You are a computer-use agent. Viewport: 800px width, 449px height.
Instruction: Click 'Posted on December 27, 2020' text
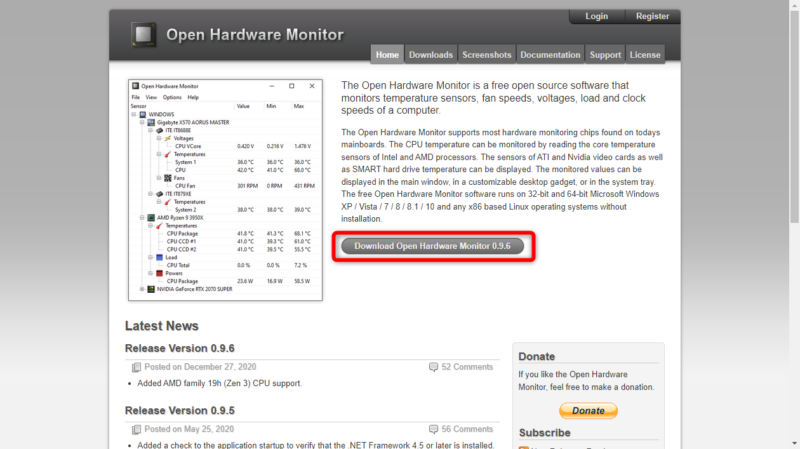pos(200,367)
